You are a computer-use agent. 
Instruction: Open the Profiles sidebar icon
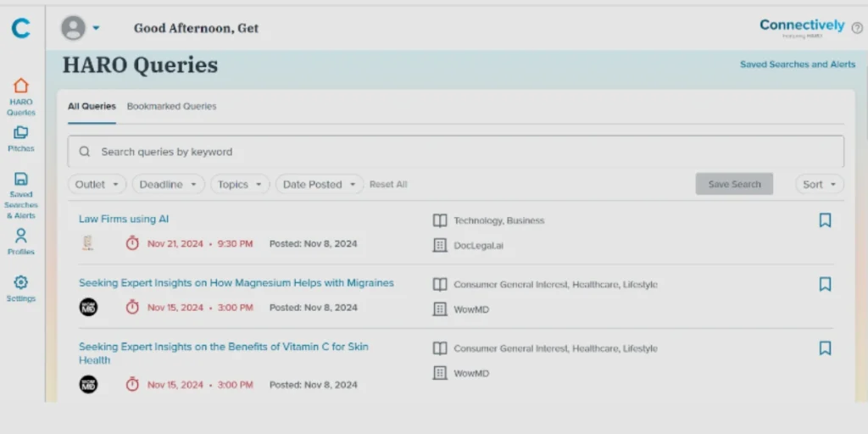pyautogui.click(x=21, y=236)
